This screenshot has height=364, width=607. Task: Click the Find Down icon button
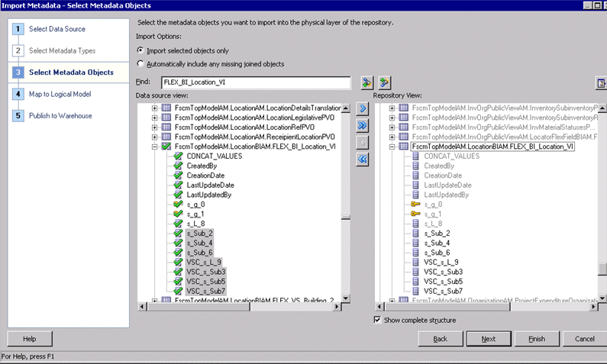pyautogui.click(x=366, y=82)
